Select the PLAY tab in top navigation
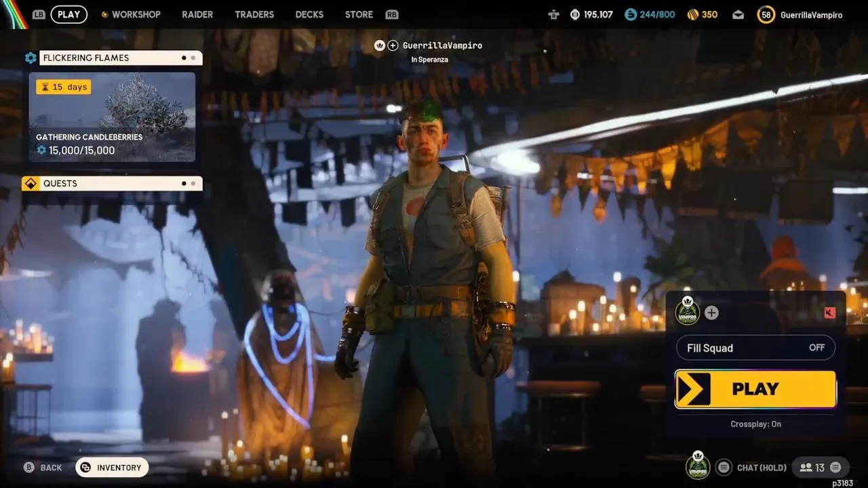This screenshot has width=868, height=488. tap(68, 14)
